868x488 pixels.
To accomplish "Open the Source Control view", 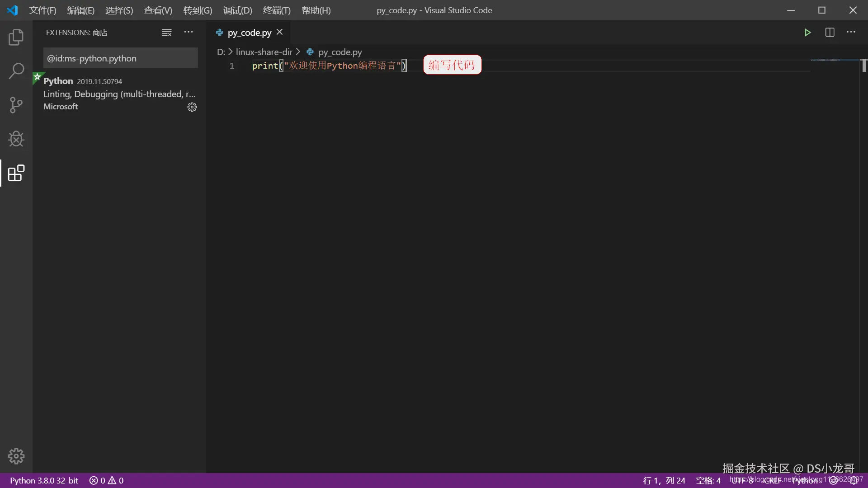I will pyautogui.click(x=16, y=105).
